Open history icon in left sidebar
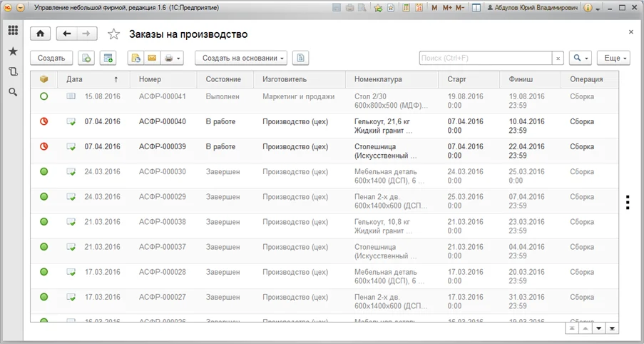The height and width of the screenshot is (344, 644). (x=13, y=71)
